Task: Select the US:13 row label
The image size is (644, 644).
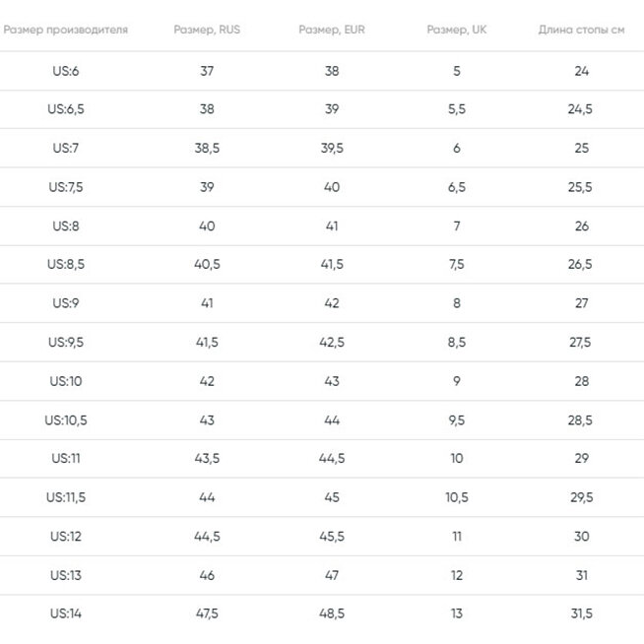Action: pyautogui.click(x=66, y=576)
